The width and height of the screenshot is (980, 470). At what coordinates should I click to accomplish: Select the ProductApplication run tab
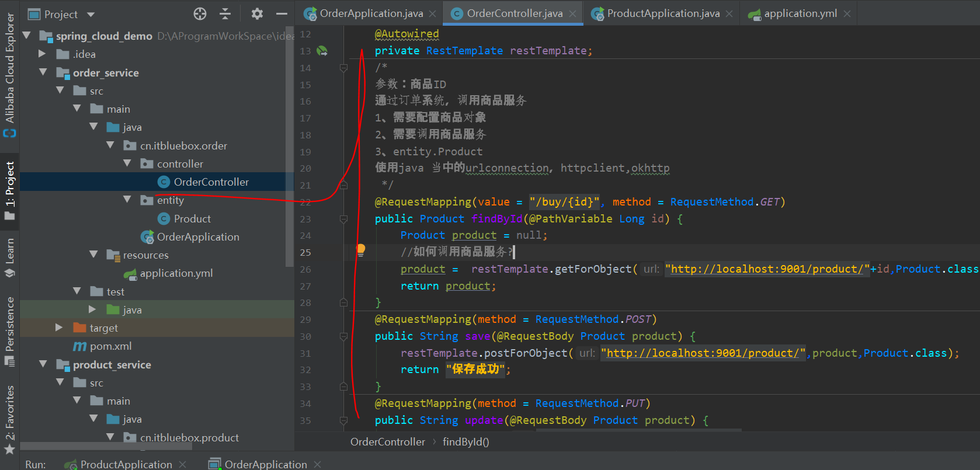[126, 464]
